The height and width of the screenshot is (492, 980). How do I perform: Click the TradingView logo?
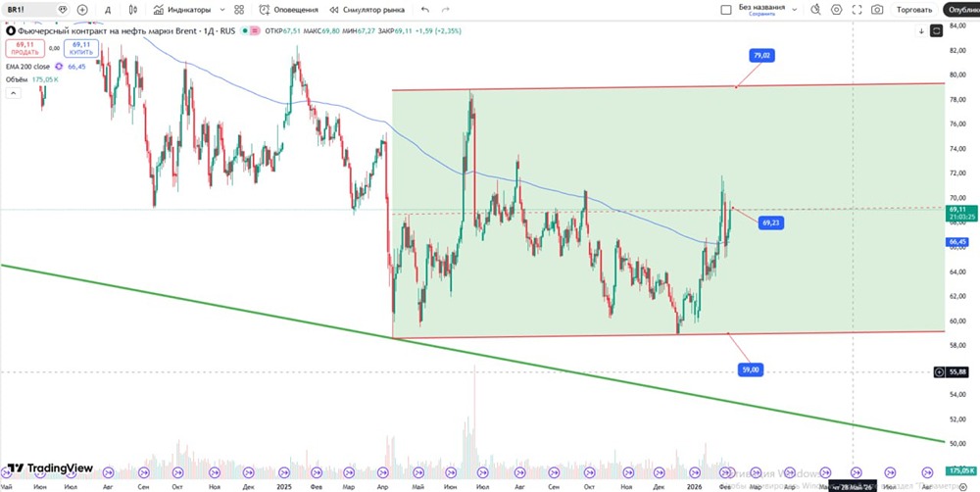50,468
